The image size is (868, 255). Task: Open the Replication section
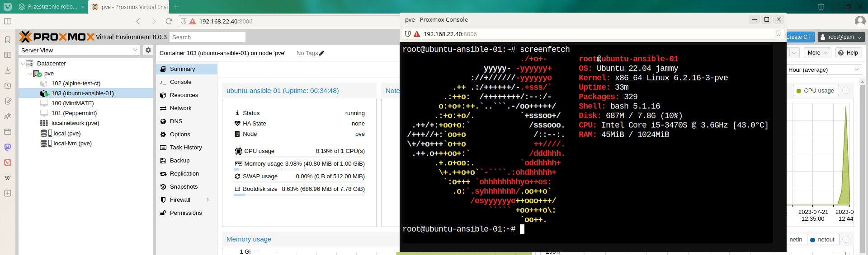(x=187, y=174)
